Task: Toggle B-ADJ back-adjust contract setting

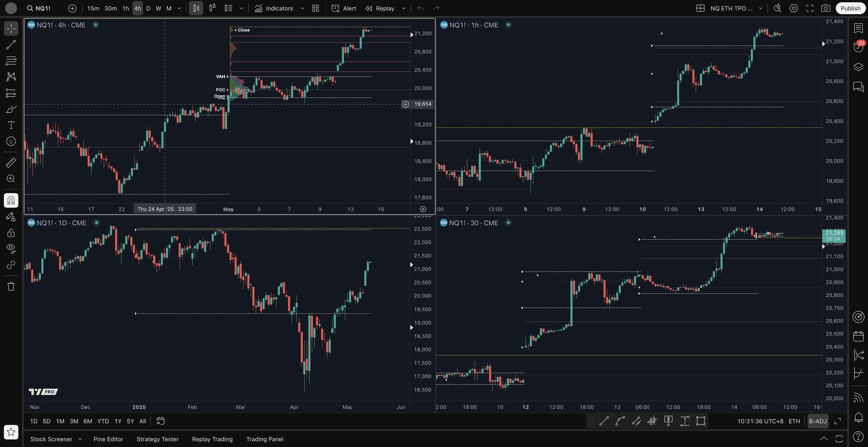Action: 817,421
